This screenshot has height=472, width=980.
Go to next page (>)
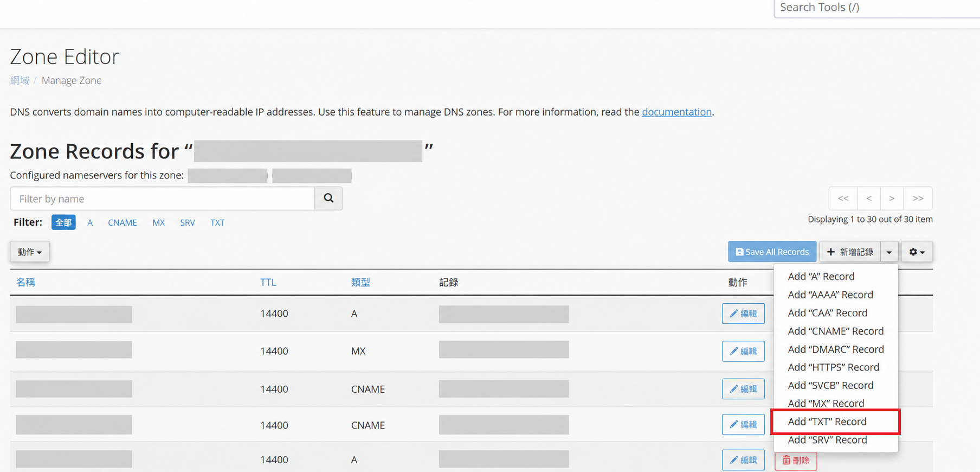click(x=892, y=199)
